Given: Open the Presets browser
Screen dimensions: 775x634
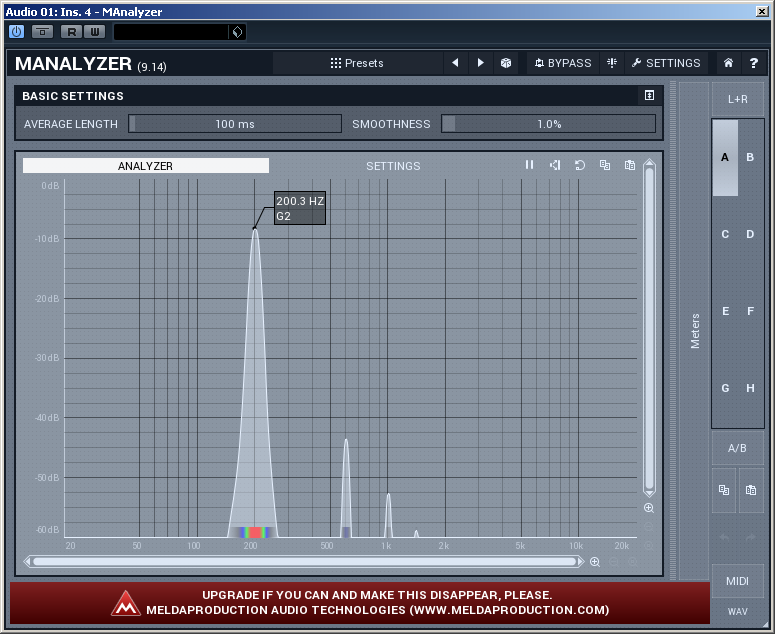Looking at the screenshot, I should click(357, 63).
